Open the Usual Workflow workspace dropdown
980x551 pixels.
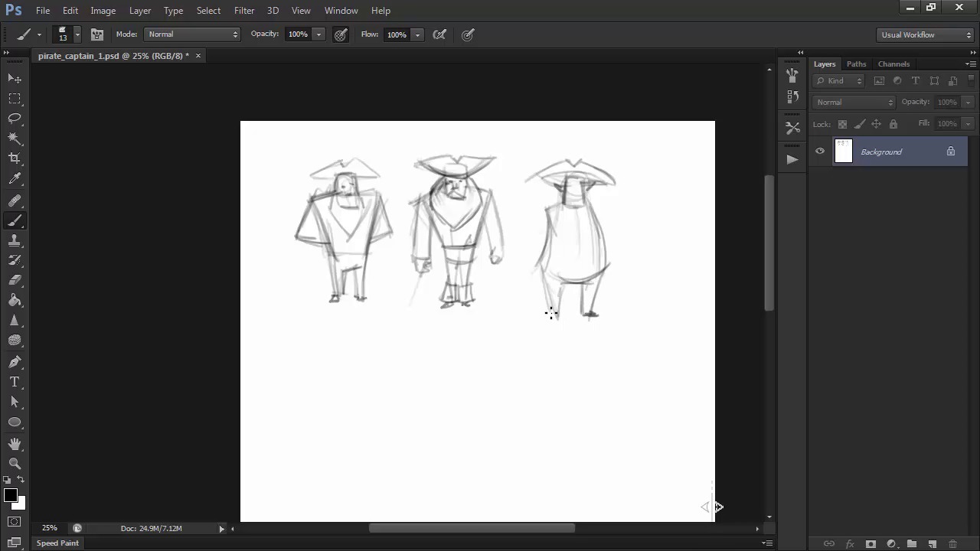point(925,34)
